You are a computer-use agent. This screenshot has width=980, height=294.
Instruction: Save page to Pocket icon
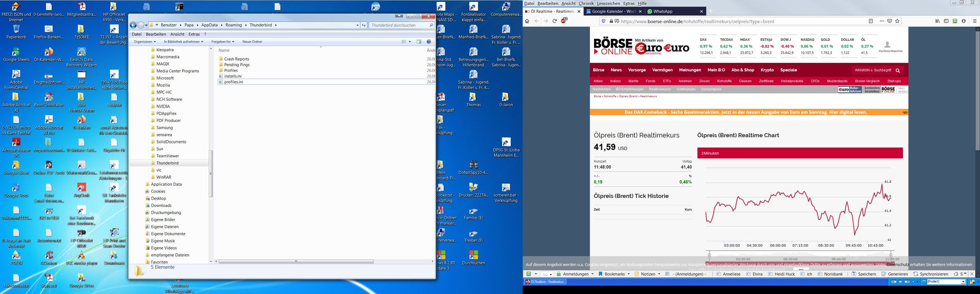click(x=890, y=21)
